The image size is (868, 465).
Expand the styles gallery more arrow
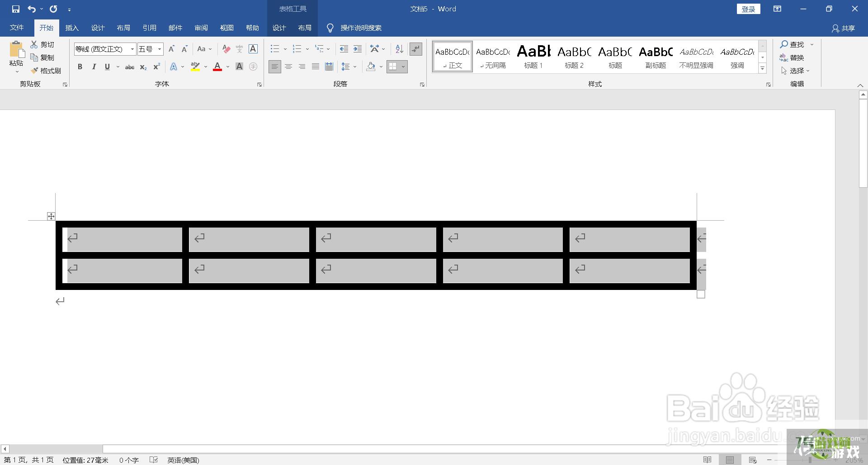coord(763,68)
